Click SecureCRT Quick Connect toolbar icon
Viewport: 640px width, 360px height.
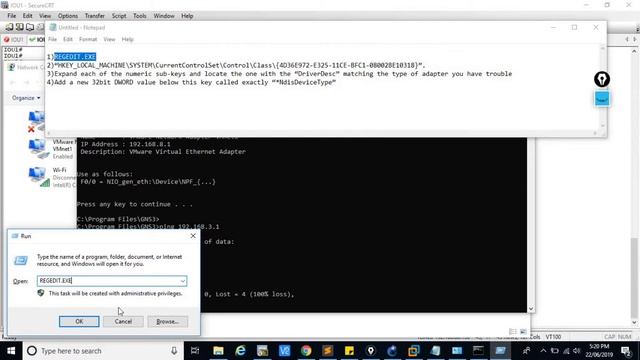(x=19, y=27)
